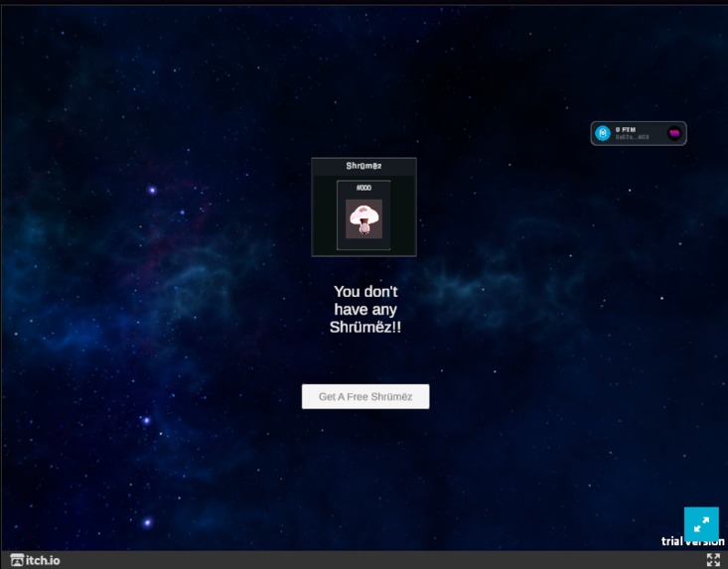Click the pink wallet avatar icon
The height and width of the screenshot is (569, 728).
point(674,134)
